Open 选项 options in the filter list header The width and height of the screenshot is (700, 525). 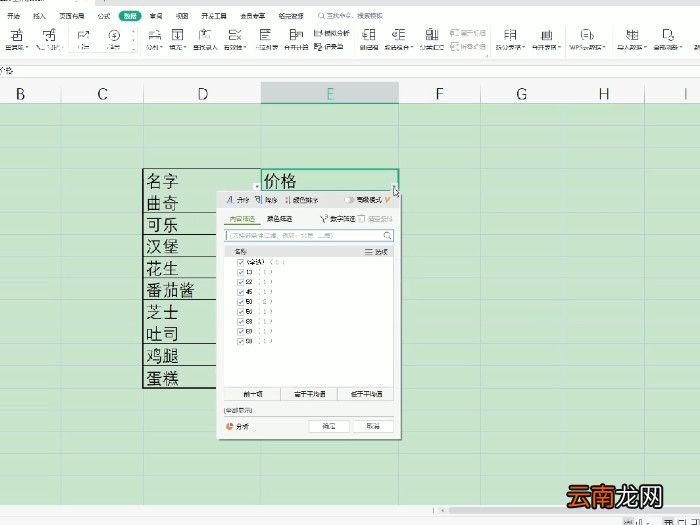tap(376, 252)
